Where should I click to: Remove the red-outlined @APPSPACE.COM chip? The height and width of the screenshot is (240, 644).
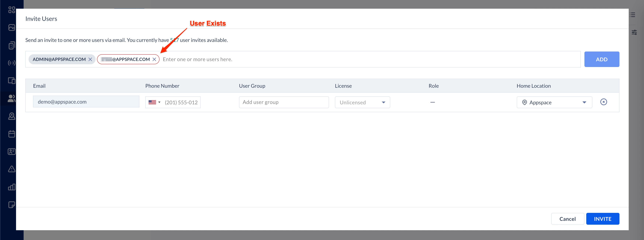[x=154, y=59]
